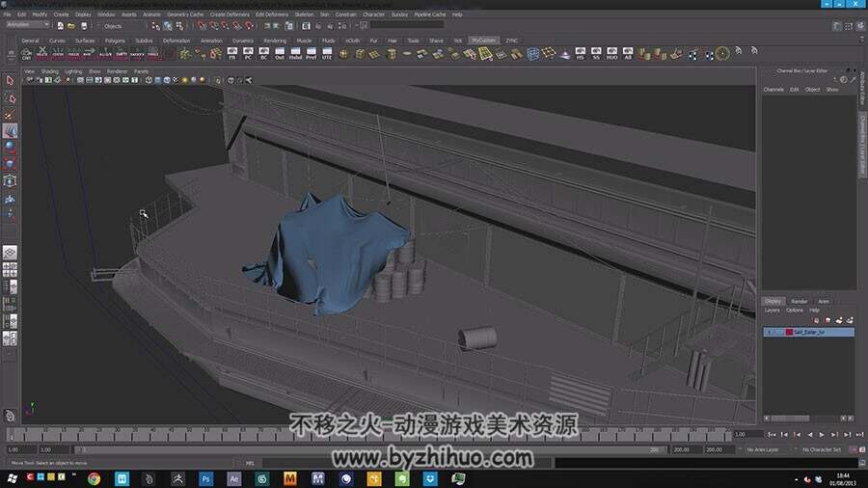Toggle smooth shade all in viewport toolbar
Image resolution: width=868 pixels, height=488 pixels.
point(158,80)
